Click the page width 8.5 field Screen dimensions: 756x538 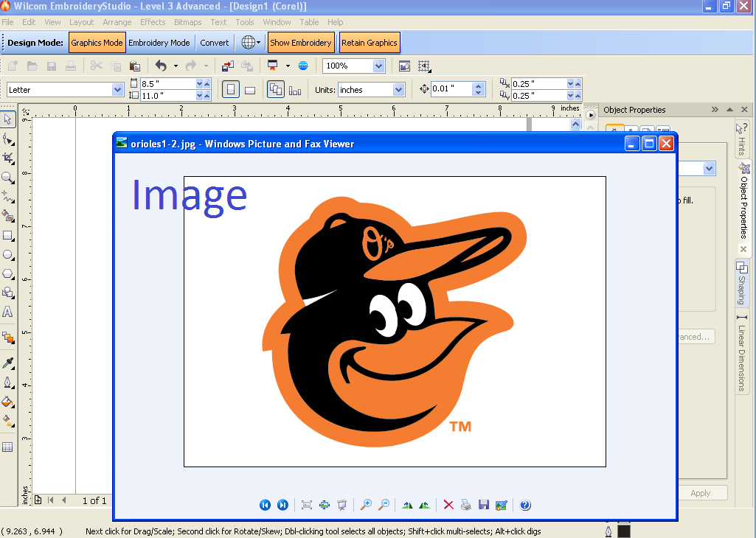(167, 83)
